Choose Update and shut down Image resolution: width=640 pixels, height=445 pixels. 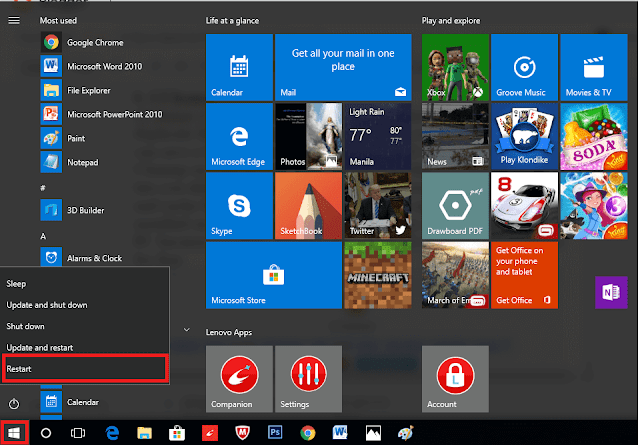[85, 305]
